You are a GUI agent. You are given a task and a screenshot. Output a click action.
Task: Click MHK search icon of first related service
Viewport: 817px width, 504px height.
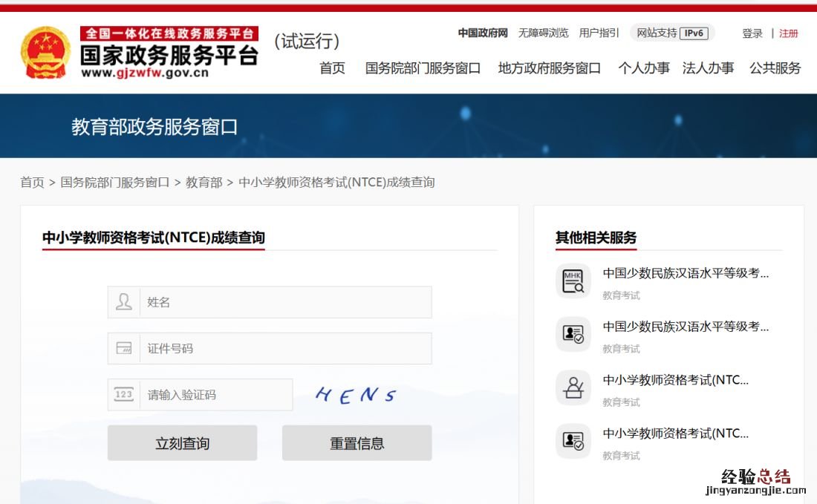point(573,281)
